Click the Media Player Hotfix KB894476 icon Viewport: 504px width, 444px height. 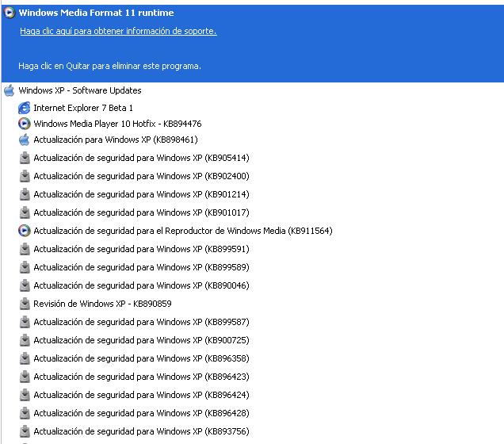25,124
